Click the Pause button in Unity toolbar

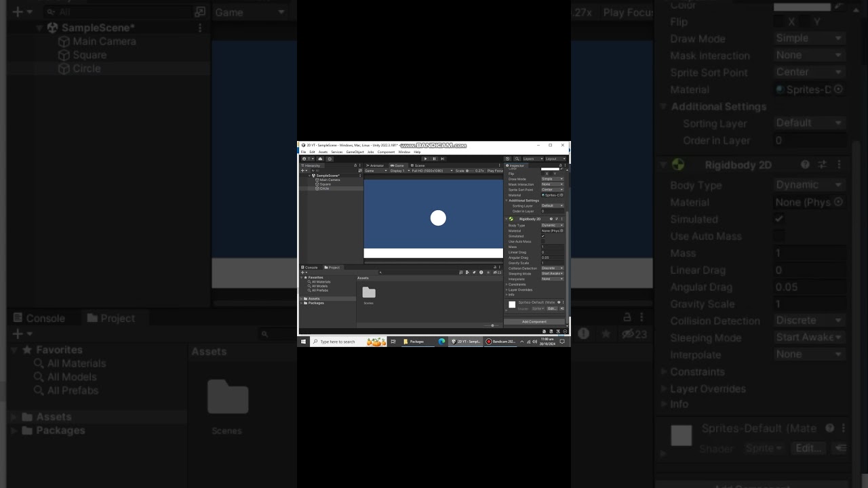pyautogui.click(x=434, y=159)
